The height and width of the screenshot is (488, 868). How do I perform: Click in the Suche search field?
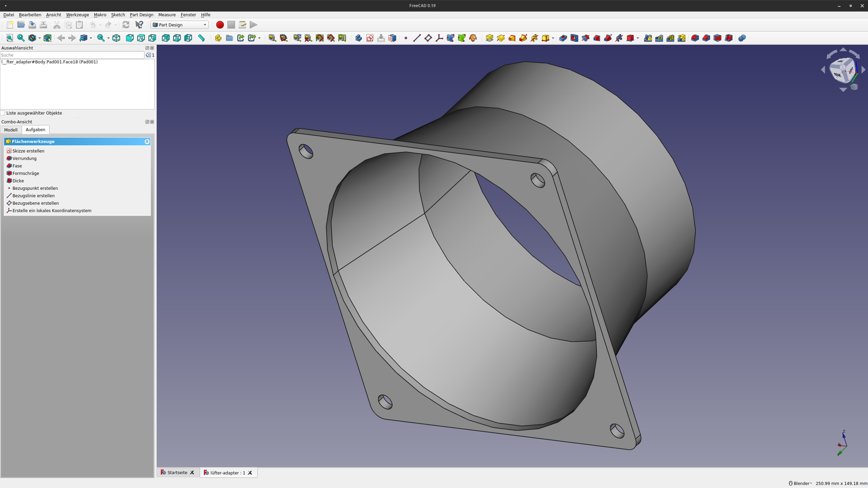coord(72,55)
